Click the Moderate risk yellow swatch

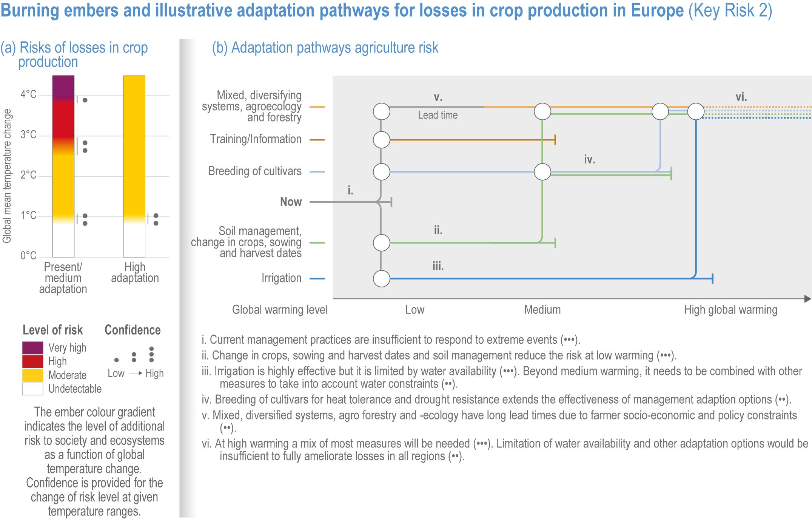pyautogui.click(x=32, y=375)
